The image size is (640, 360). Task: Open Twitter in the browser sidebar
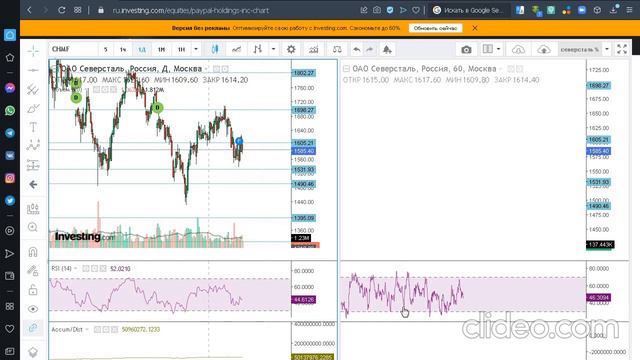tap(10, 200)
